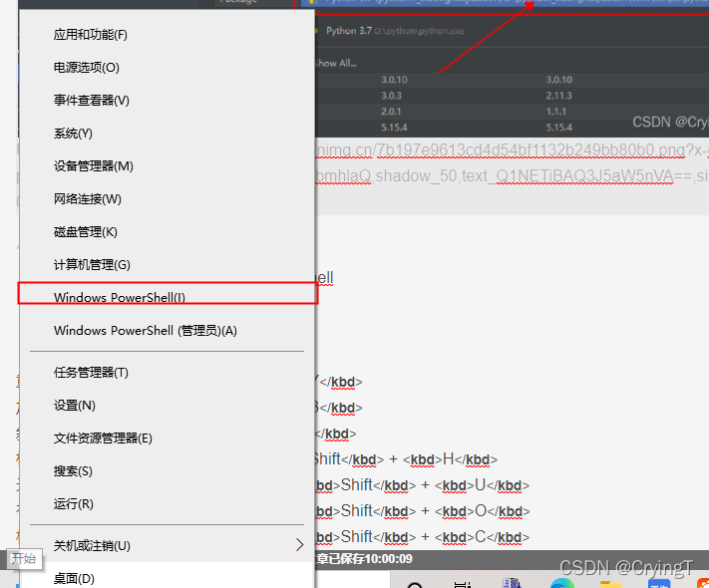This screenshot has height=588, width=709.
Task: Open 设置(N) from the menu
Action: 168,406
